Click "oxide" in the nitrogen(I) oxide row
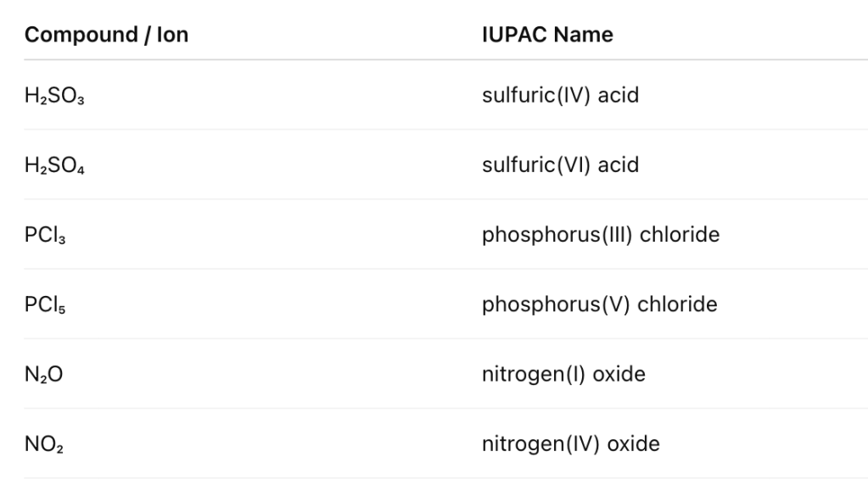Screen dimensions: 868x485 tap(619, 373)
